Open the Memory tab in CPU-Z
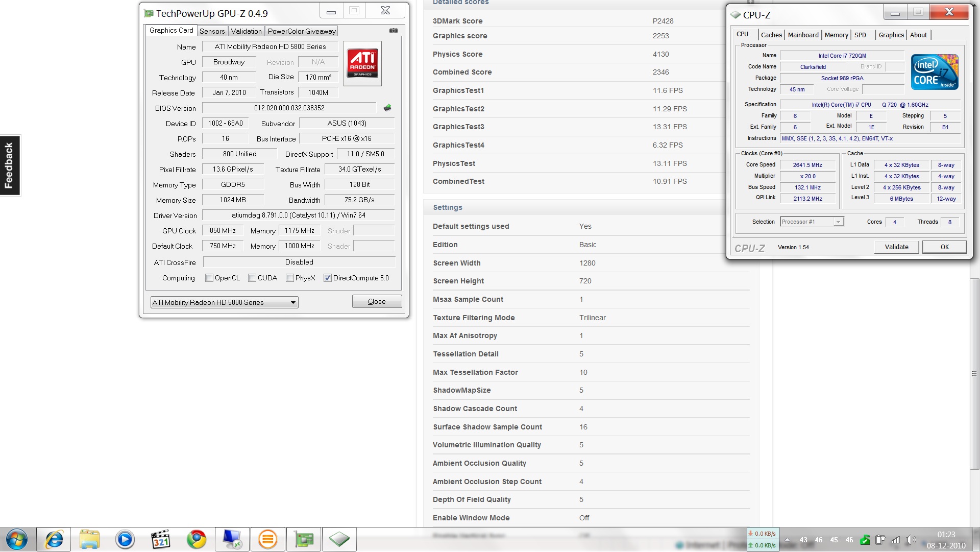The image size is (980, 552). pyautogui.click(x=836, y=35)
